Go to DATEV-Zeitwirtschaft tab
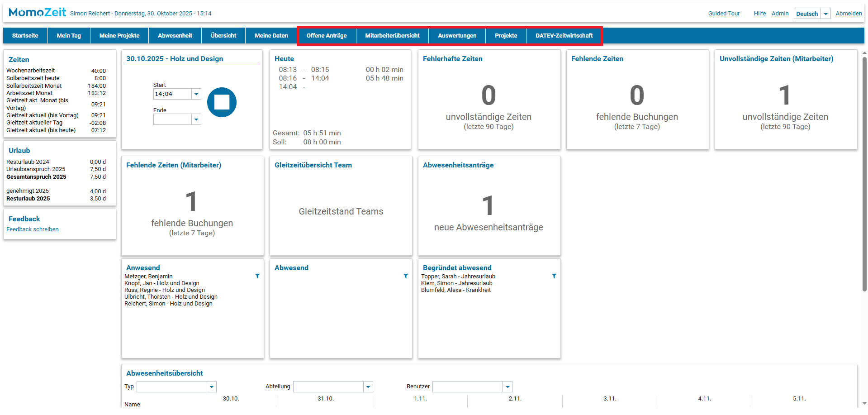 coord(564,36)
